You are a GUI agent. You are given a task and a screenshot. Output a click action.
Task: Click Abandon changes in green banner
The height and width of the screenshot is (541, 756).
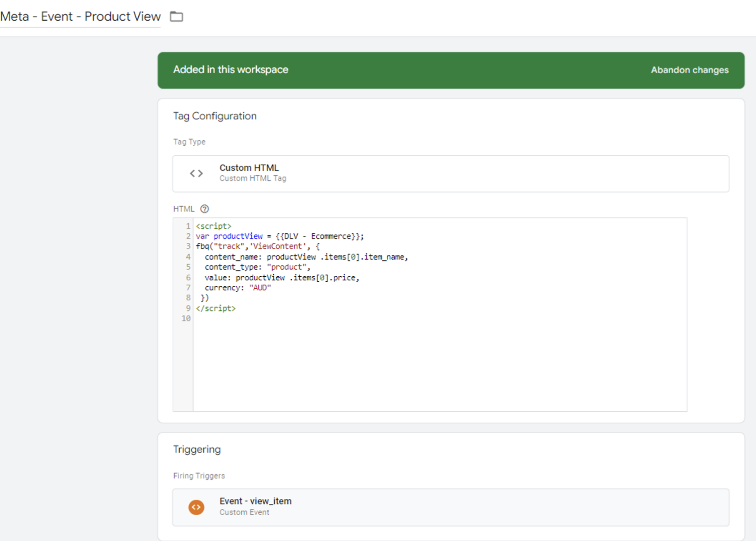[689, 70]
